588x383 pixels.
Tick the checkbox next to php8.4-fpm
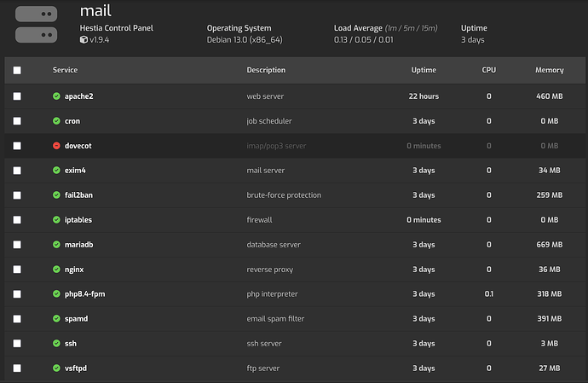tap(18, 294)
